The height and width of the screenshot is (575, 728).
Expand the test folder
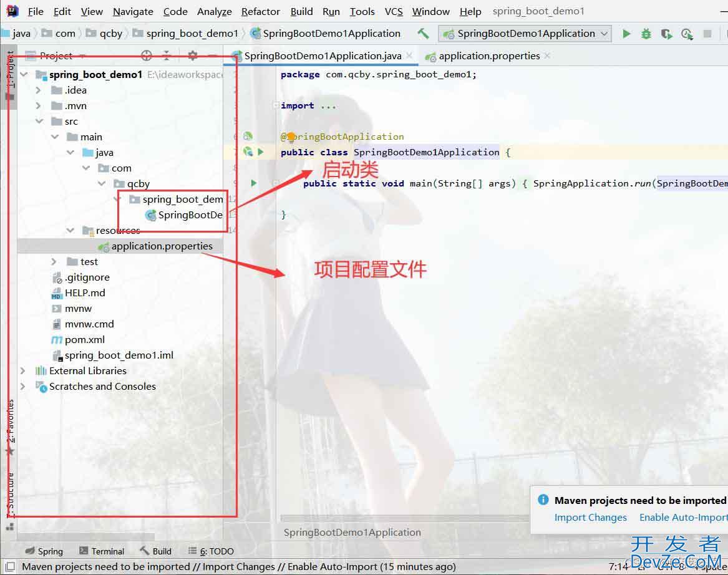[x=54, y=262]
